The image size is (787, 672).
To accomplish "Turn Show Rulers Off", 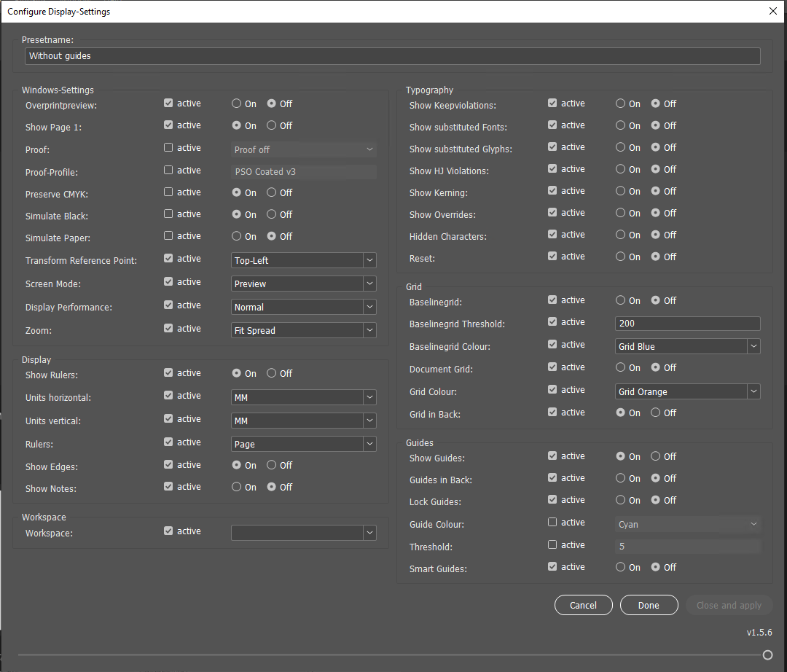I will (x=271, y=373).
